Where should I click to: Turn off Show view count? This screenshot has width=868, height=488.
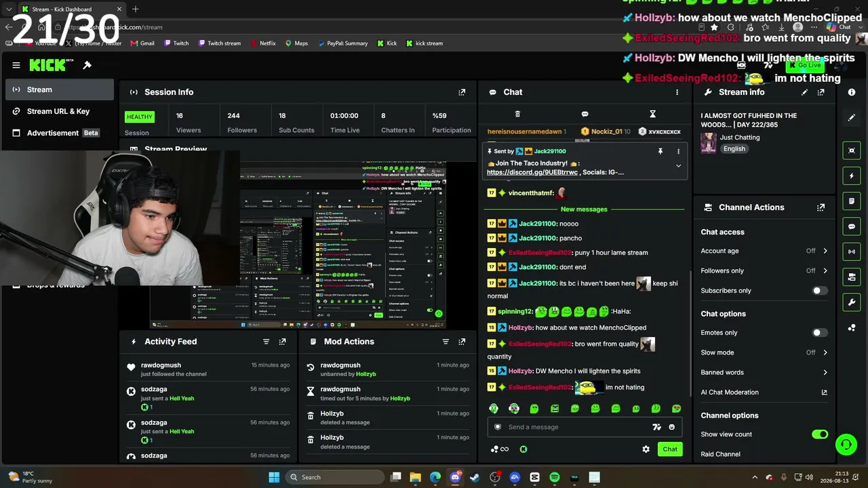tap(820, 434)
